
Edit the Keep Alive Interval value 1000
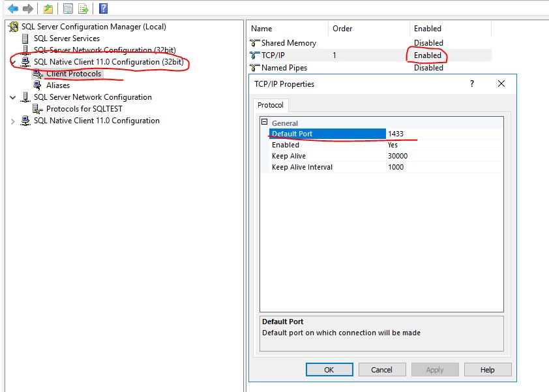[445, 167]
